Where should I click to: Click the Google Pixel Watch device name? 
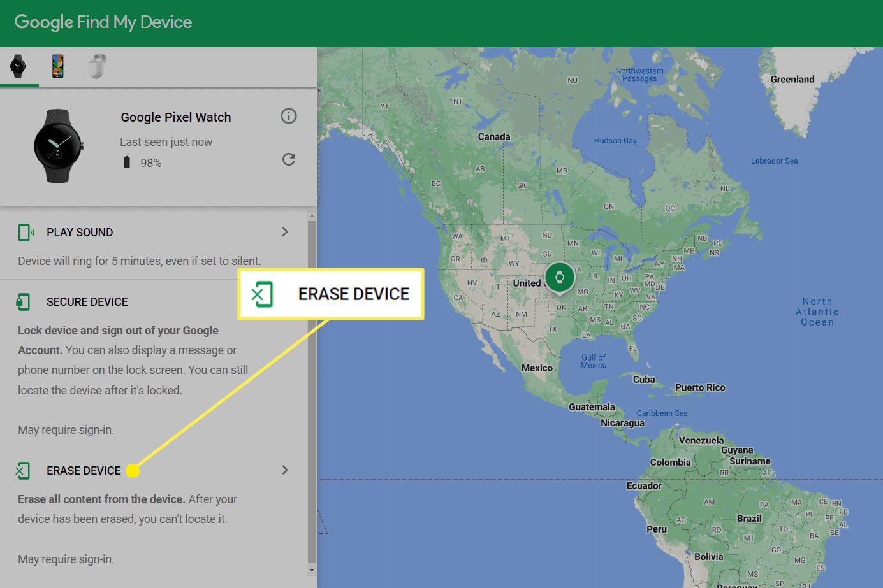pos(176,117)
